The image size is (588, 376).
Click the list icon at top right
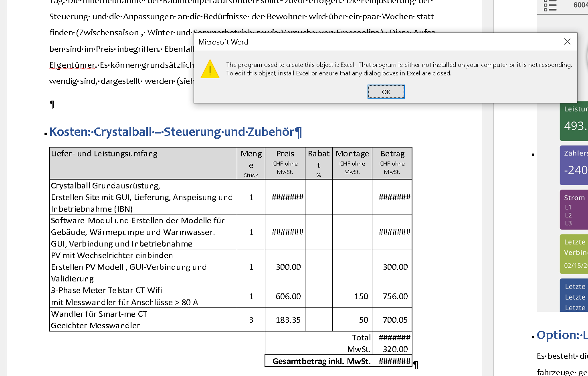(550, 5)
